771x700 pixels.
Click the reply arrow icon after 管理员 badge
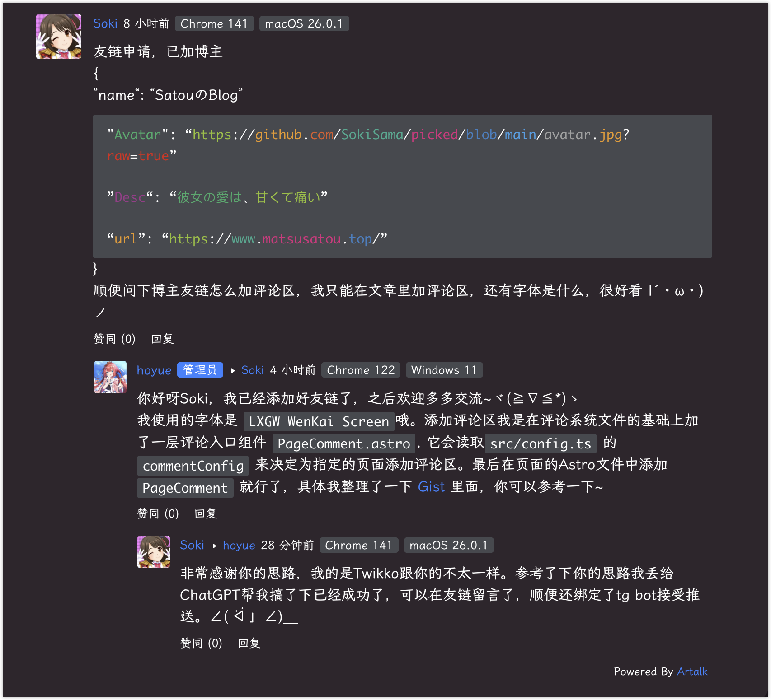(x=233, y=371)
